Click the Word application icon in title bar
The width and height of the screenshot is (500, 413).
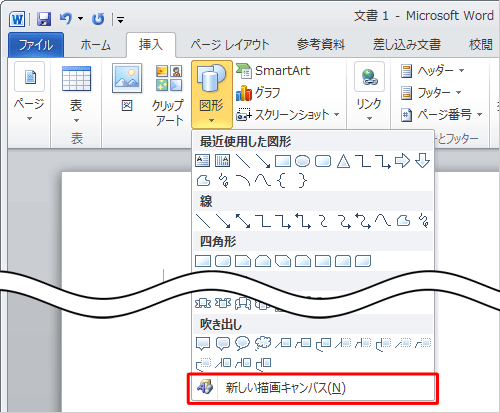17,19
